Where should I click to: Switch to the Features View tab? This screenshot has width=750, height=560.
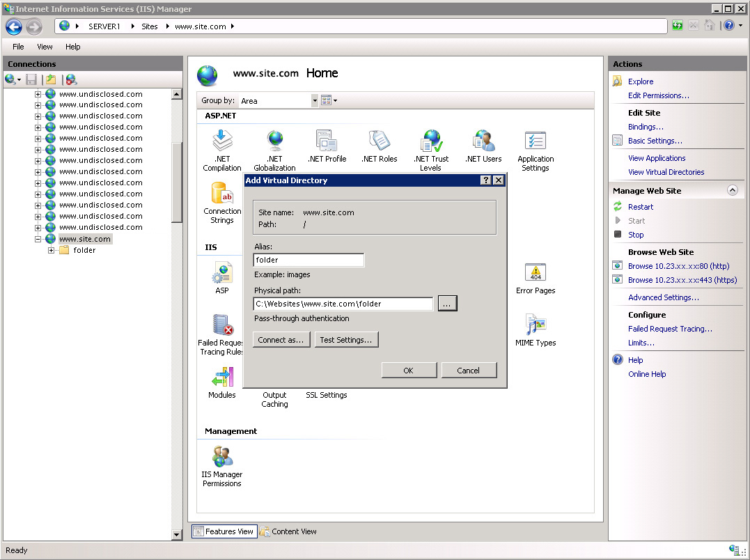pos(224,531)
